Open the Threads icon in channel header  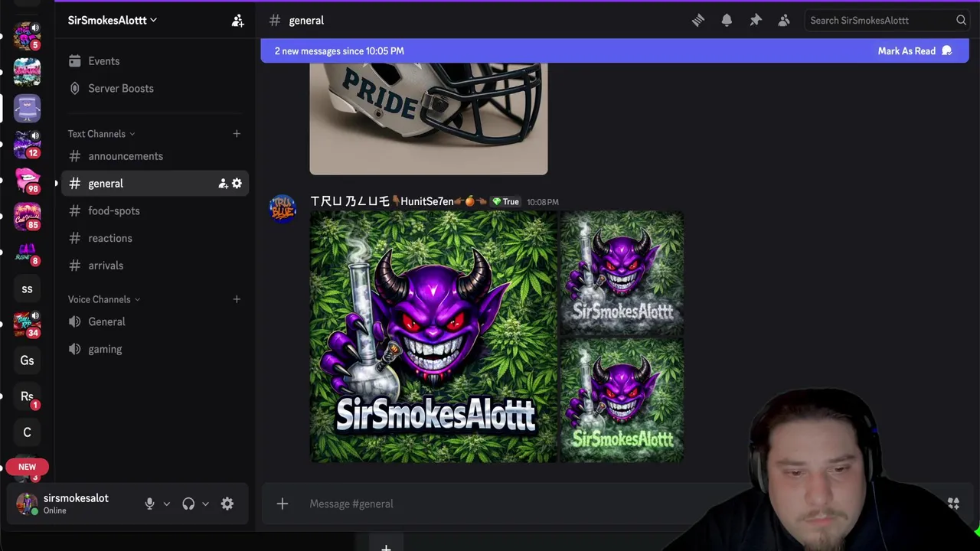(698, 21)
